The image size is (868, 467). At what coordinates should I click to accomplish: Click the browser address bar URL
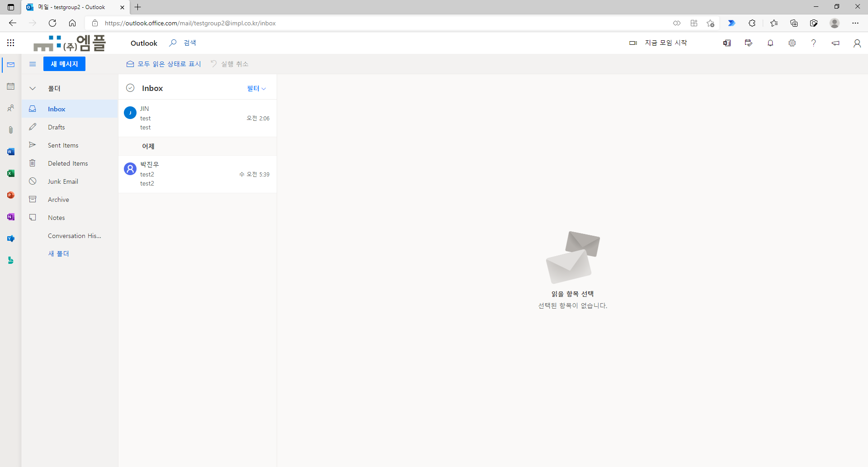point(190,23)
